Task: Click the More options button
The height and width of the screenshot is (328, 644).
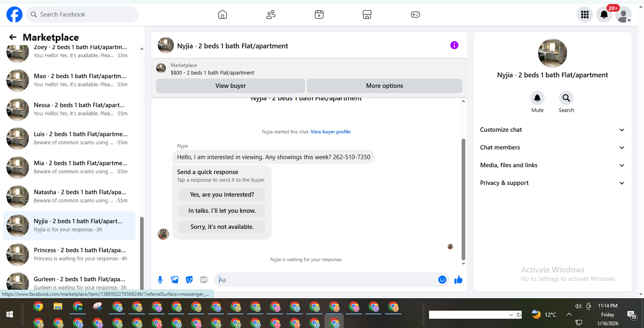Action: click(384, 86)
